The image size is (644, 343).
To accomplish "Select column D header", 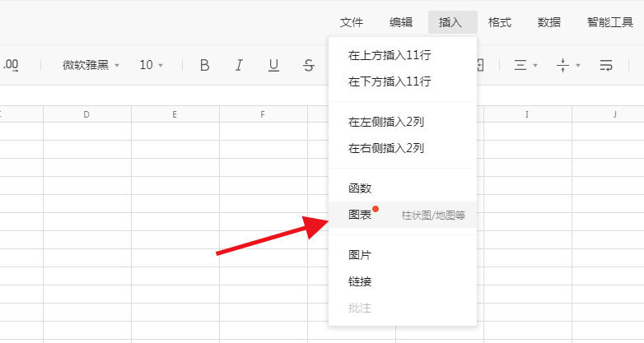I will [87, 114].
